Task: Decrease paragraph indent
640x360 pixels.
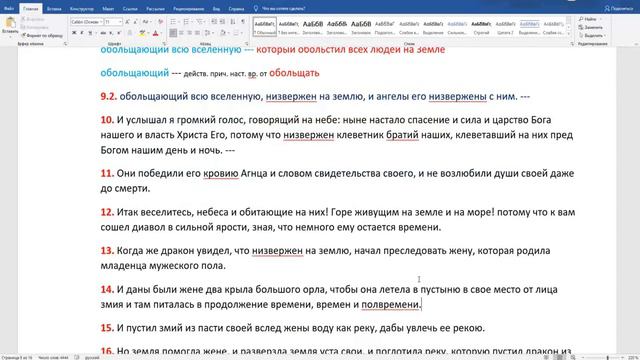Action: [214, 22]
